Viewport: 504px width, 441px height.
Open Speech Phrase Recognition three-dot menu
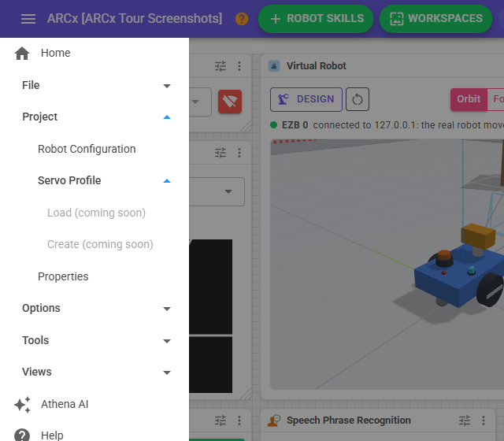tap(483, 421)
